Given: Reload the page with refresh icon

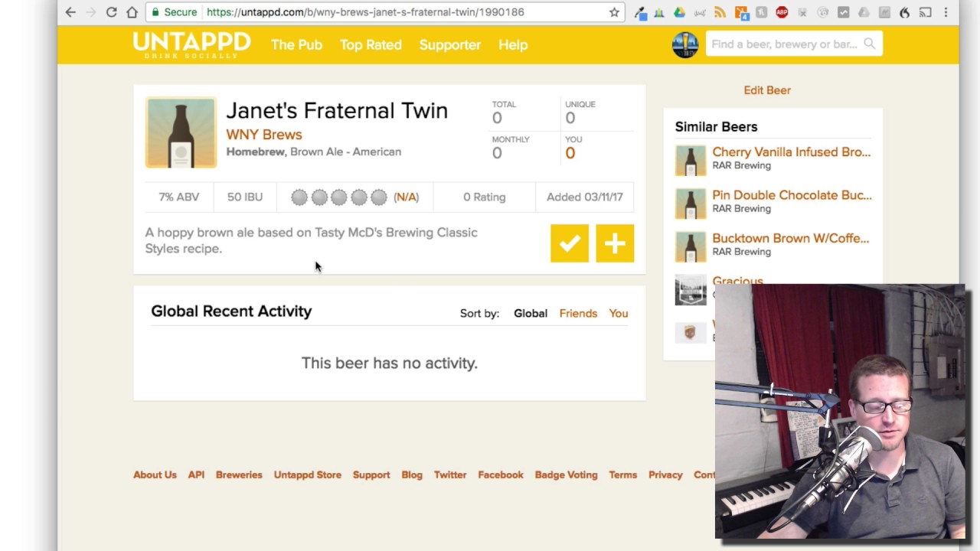Looking at the screenshot, I should point(112,12).
